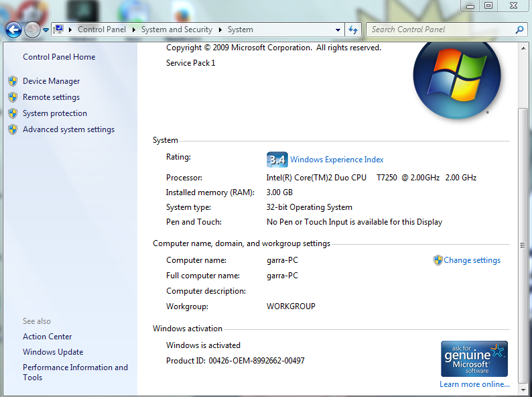Click the vertical scrollbar thumb
532x397 pixels.
tap(523, 245)
